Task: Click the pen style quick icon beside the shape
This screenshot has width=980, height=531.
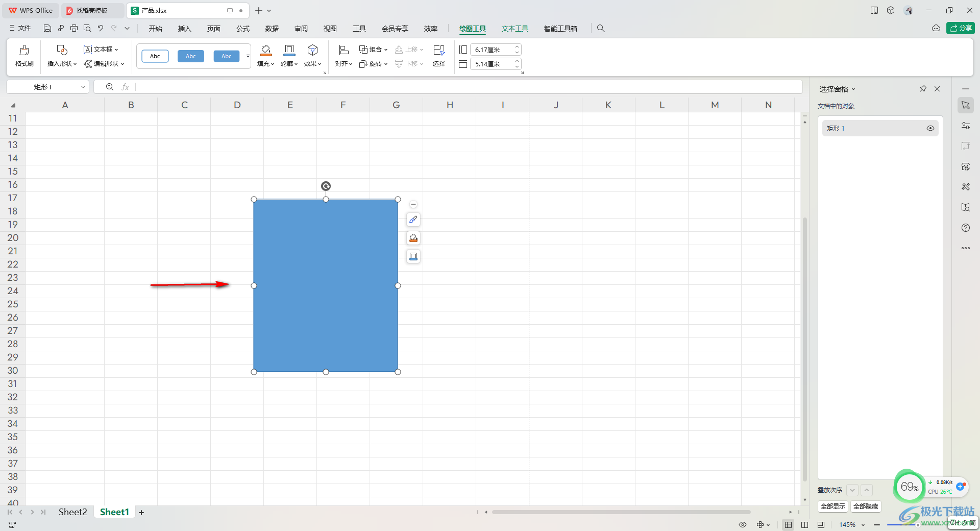Action: tap(413, 220)
